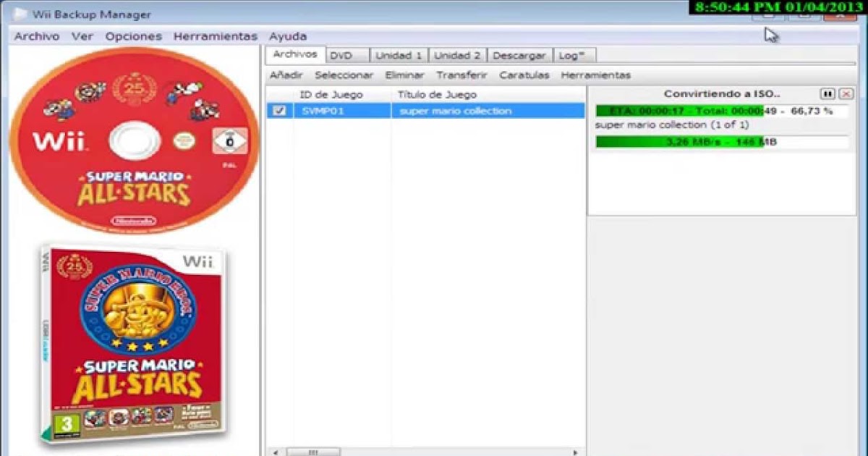Image resolution: width=868 pixels, height=456 pixels.
Task: Switch to the Unidad 2 tab
Action: pos(457,55)
